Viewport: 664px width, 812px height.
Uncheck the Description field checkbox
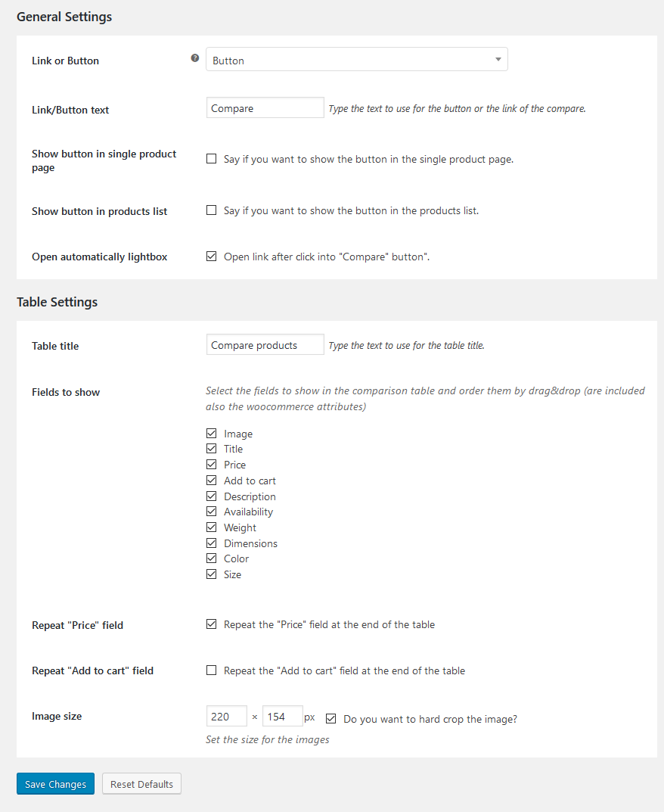pos(212,496)
